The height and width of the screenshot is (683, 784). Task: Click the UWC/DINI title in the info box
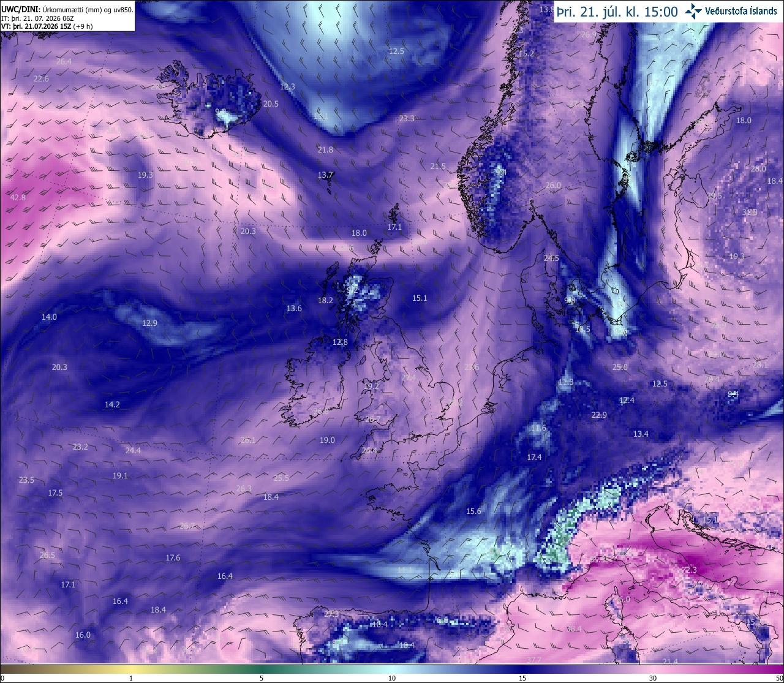(x=20, y=9)
